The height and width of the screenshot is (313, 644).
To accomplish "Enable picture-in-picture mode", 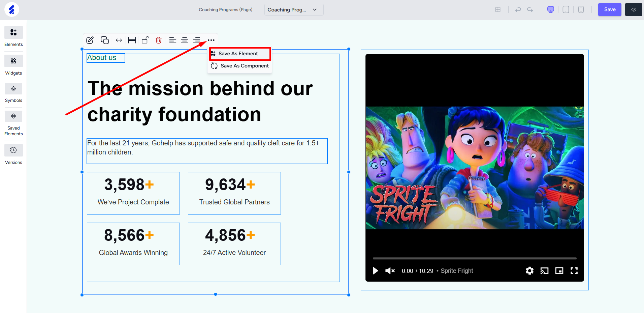I will [x=559, y=271].
